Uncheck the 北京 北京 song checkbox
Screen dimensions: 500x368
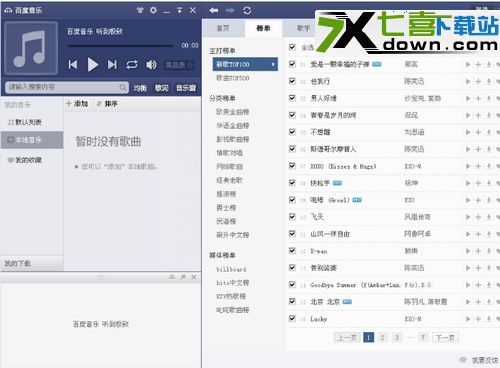(x=292, y=301)
